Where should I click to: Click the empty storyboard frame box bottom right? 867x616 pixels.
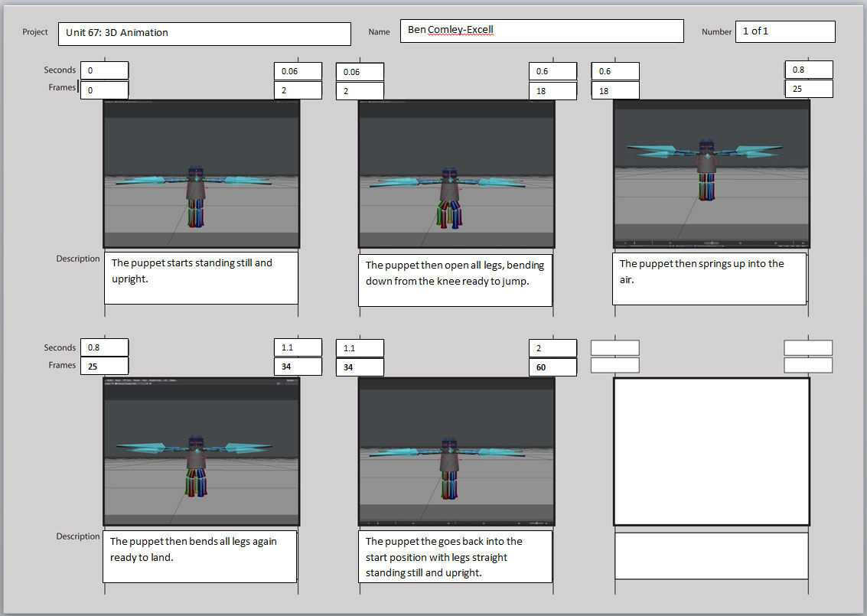[710, 450]
